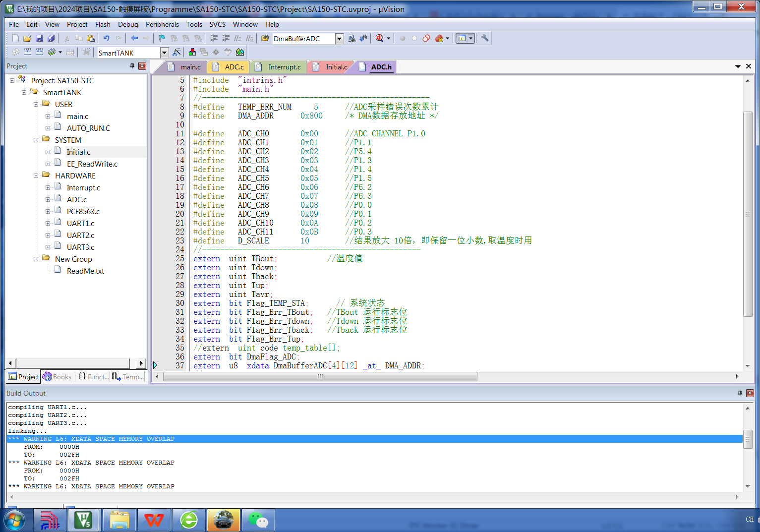This screenshot has width=760, height=532.
Task: Open the DmaBufferADC search combo dropdown
Action: pos(339,39)
